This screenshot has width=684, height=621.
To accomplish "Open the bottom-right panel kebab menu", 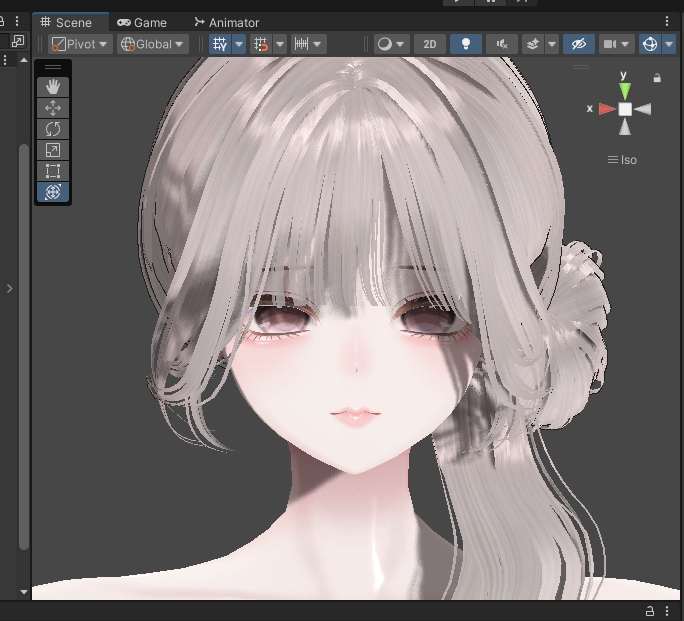I will coord(667,611).
